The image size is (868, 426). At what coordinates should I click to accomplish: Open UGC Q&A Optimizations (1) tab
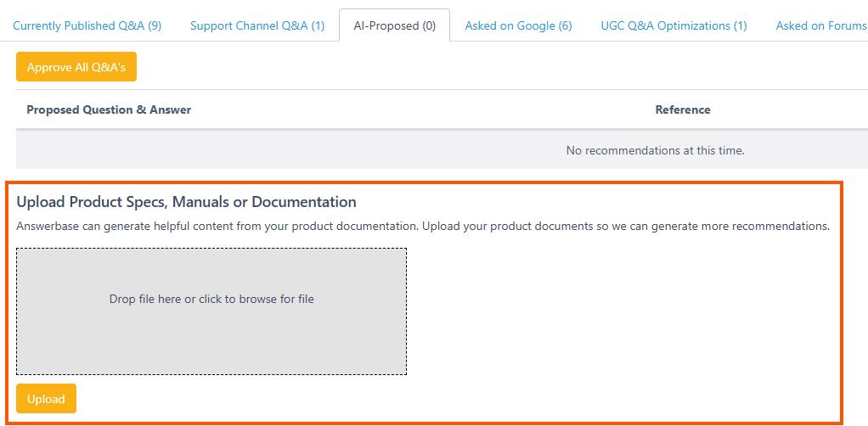click(674, 25)
